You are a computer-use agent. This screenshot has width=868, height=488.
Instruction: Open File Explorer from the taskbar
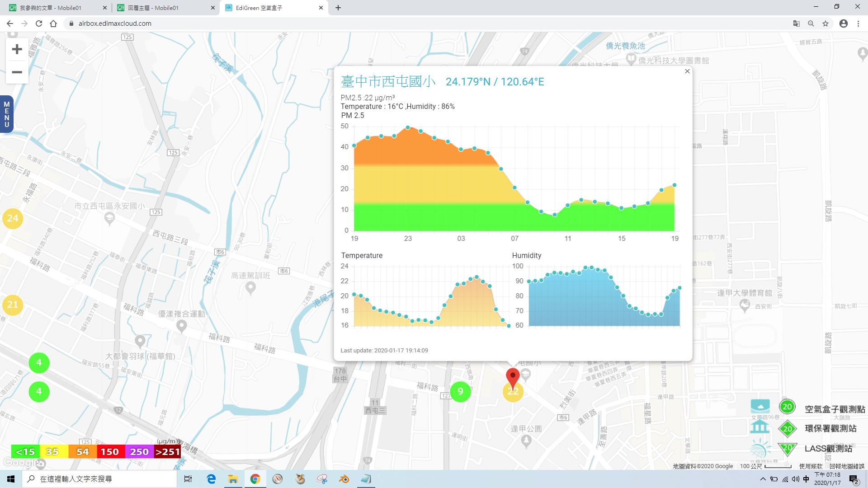tap(233, 479)
